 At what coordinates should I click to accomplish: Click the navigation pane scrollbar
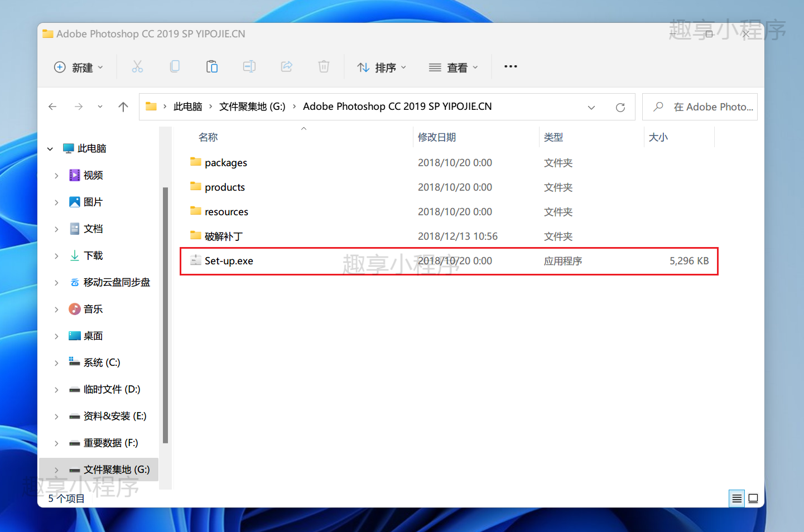pyautogui.click(x=165, y=315)
